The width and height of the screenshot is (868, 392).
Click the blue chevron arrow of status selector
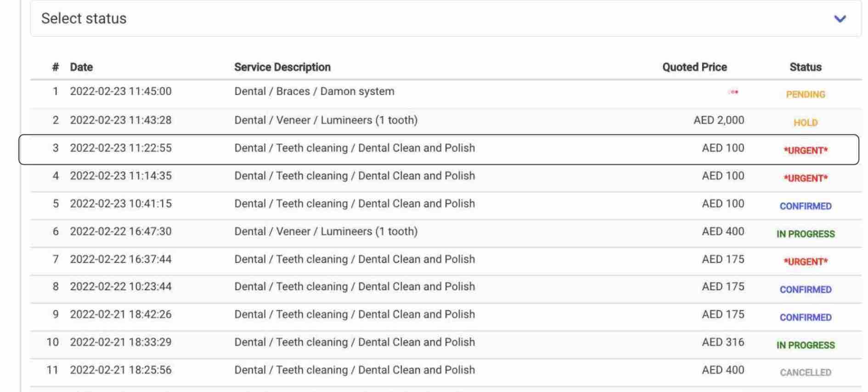click(x=840, y=19)
